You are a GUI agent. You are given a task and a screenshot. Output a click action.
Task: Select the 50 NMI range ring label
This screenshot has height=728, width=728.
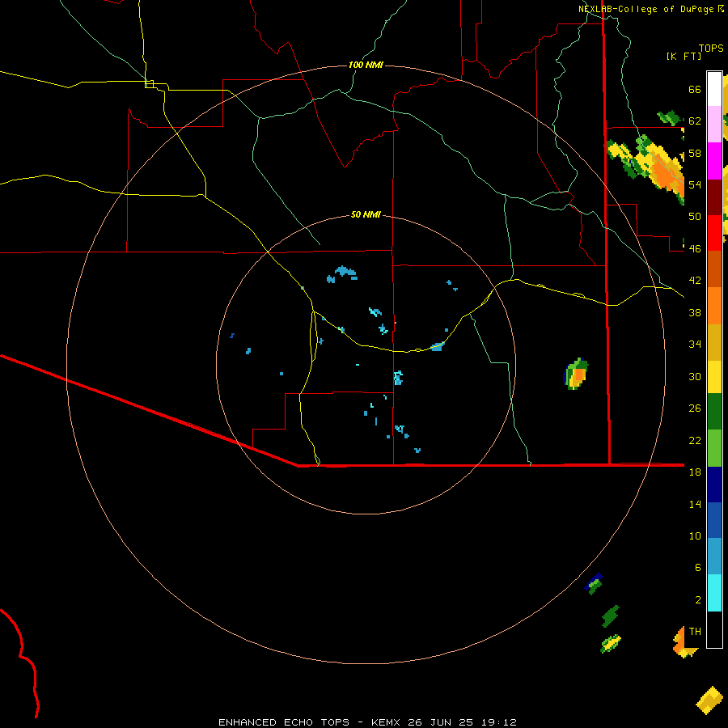point(366,214)
